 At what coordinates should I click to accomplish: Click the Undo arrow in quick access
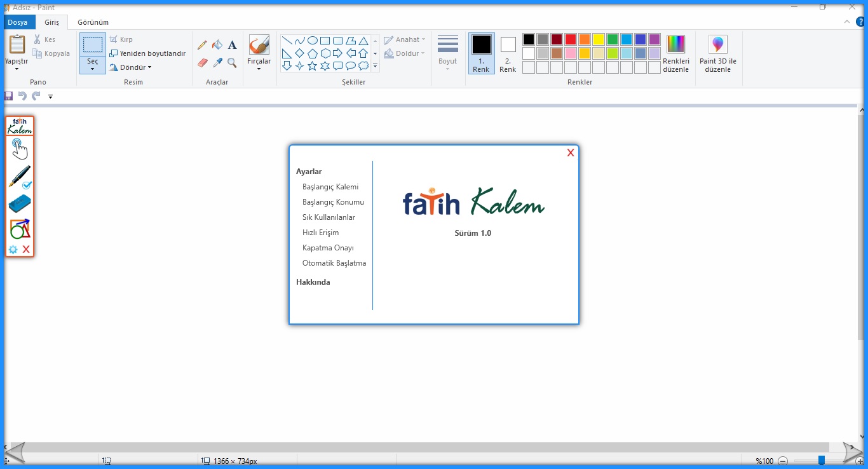click(22, 96)
